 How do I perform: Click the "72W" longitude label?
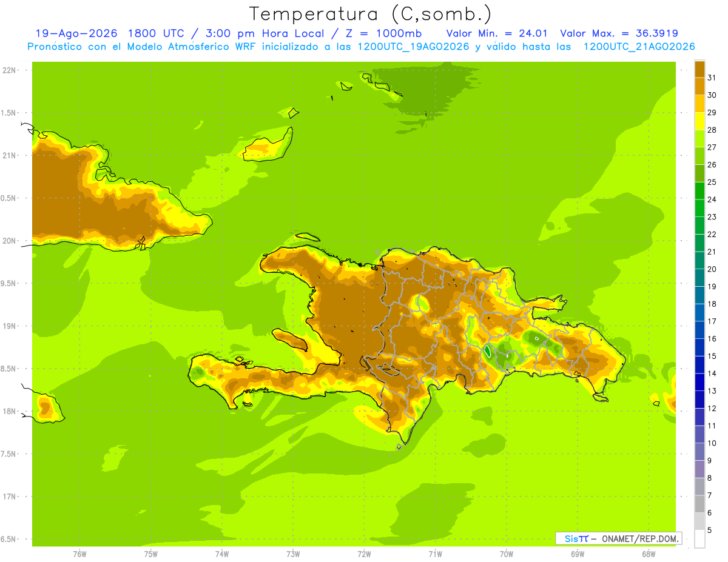[364, 554]
